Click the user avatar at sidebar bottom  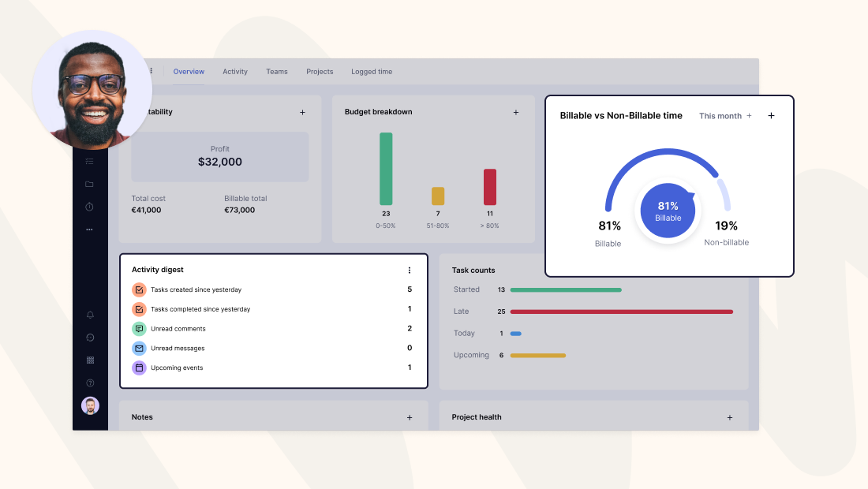(89, 405)
